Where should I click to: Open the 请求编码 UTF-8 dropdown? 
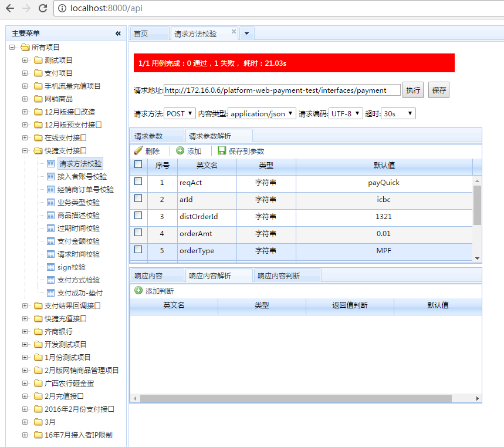346,113
